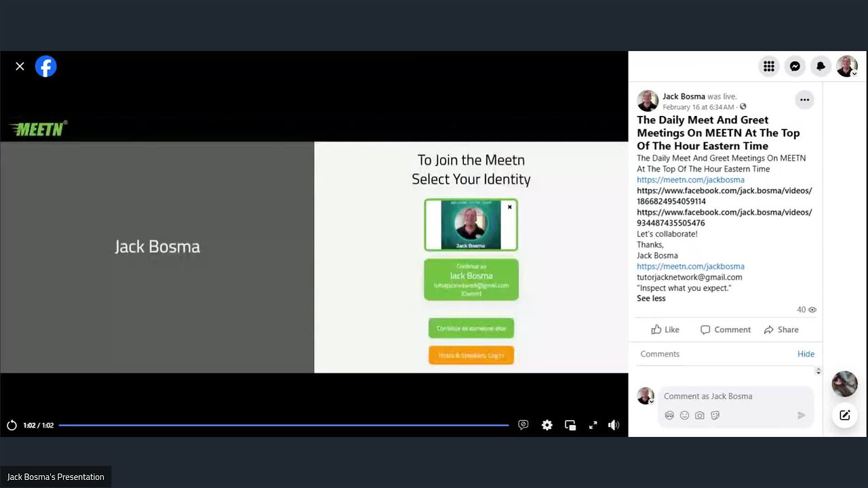Open Messenger from the top bar
This screenshot has width=868, height=488.
point(795,66)
